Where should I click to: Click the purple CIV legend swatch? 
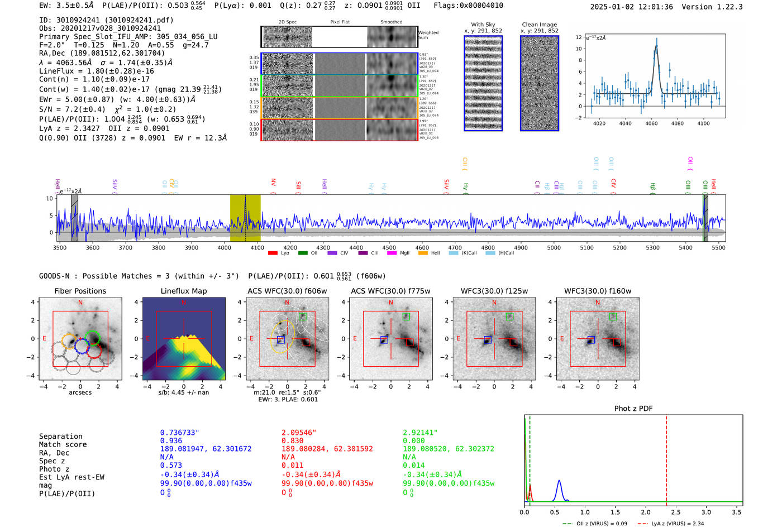[x=332, y=253]
